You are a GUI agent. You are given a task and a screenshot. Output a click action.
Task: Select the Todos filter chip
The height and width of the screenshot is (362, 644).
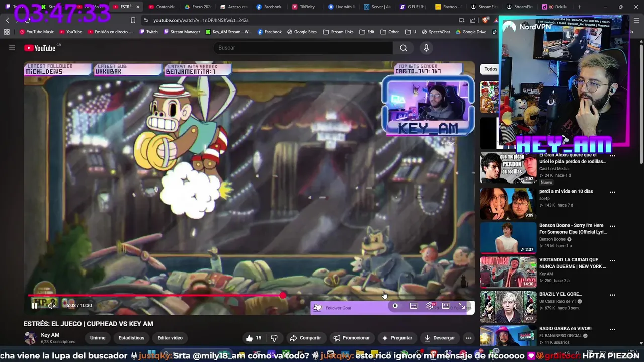click(x=490, y=69)
